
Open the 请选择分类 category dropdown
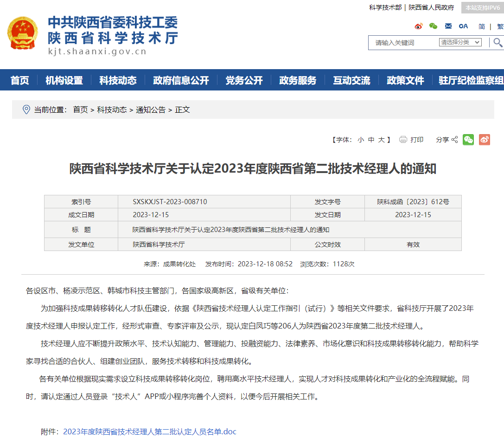pyautogui.click(x=460, y=42)
